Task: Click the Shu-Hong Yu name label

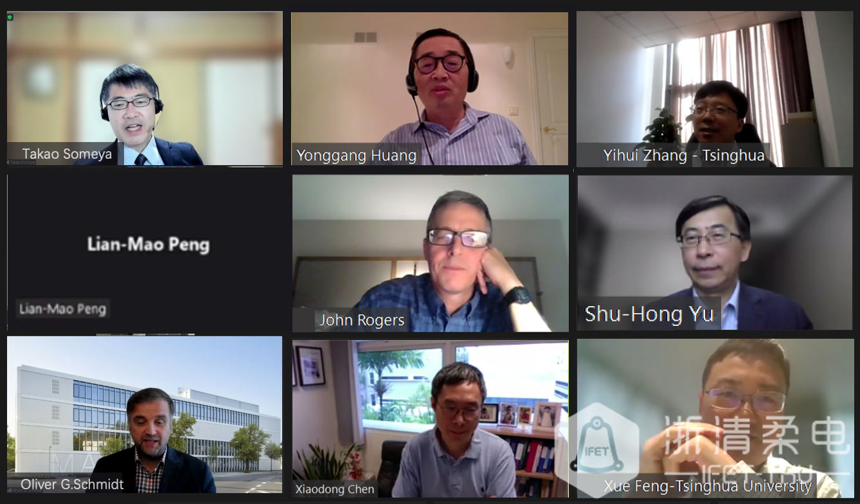Action: (x=649, y=314)
